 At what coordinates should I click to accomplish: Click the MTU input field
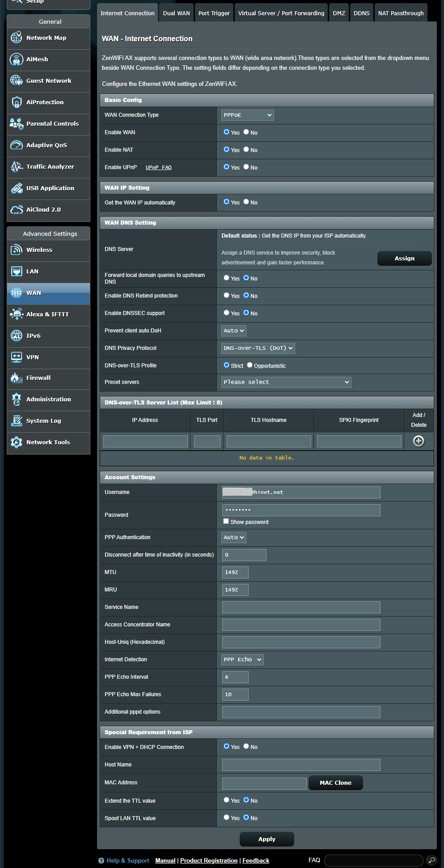coord(235,572)
